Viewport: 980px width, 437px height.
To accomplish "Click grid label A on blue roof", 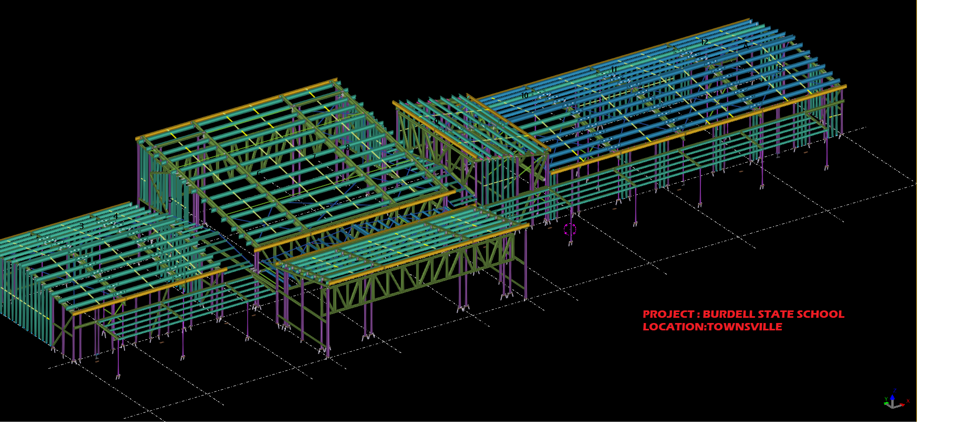I will point(745,46).
